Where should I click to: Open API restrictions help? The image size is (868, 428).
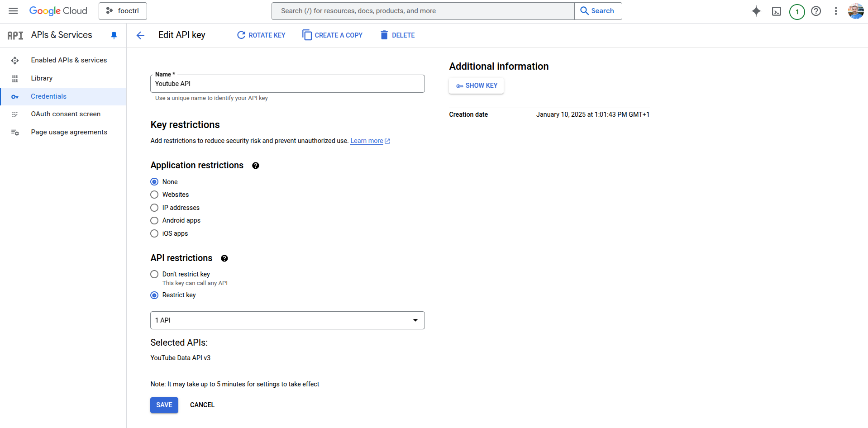[224, 258]
